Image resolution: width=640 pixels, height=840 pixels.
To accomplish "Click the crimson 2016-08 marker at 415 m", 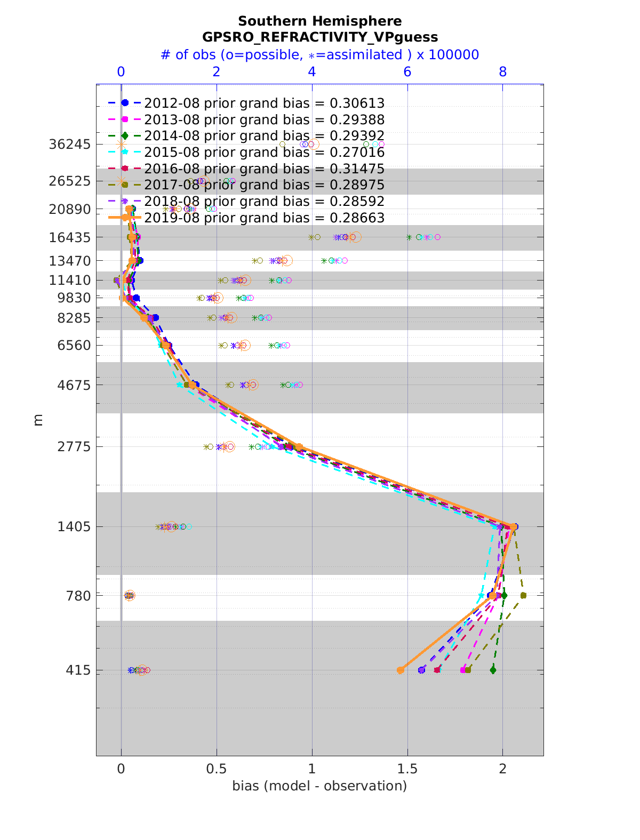I will (x=437, y=670).
